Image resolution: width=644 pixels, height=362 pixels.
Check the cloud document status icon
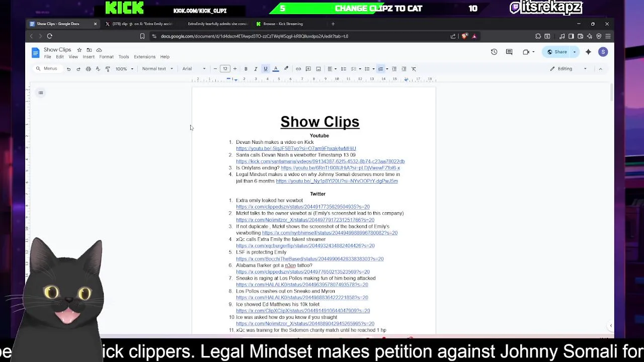tap(99, 50)
